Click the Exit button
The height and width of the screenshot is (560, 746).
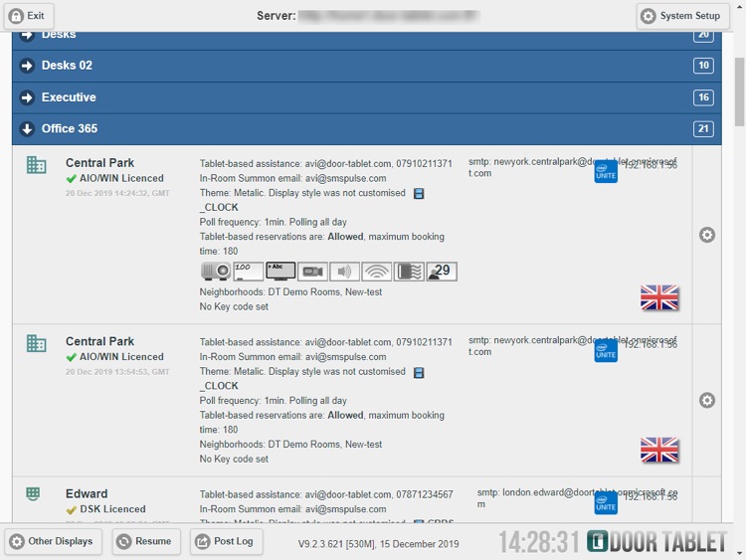[29, 16]
